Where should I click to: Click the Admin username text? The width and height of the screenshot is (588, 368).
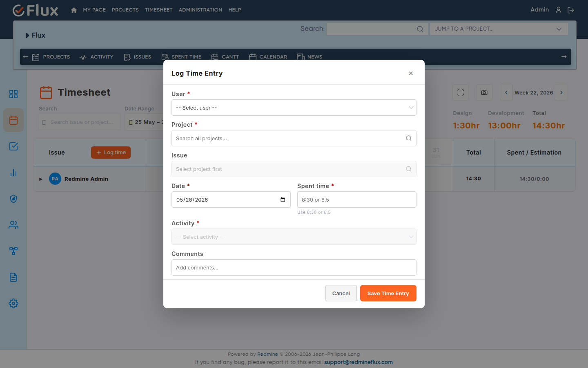[539, 10]
